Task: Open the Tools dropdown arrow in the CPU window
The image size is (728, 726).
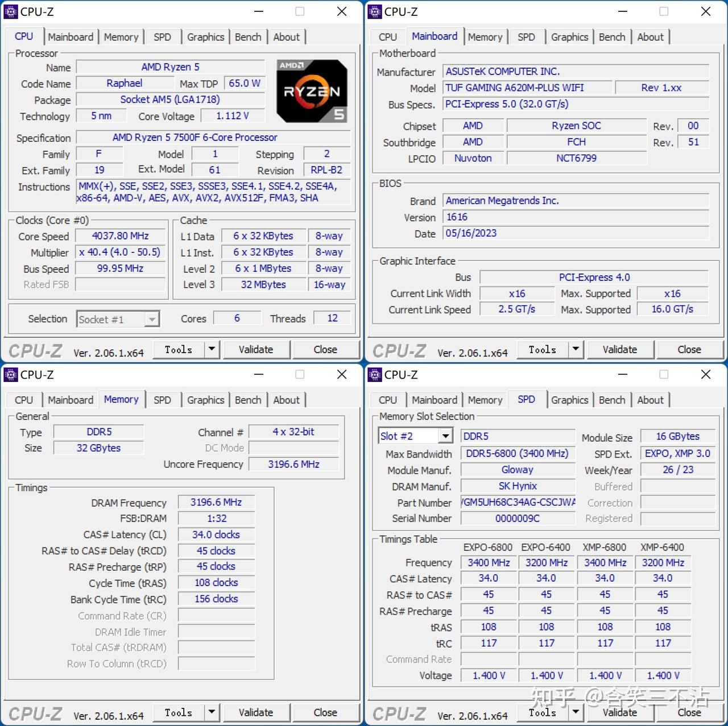Action: [211, 349]
